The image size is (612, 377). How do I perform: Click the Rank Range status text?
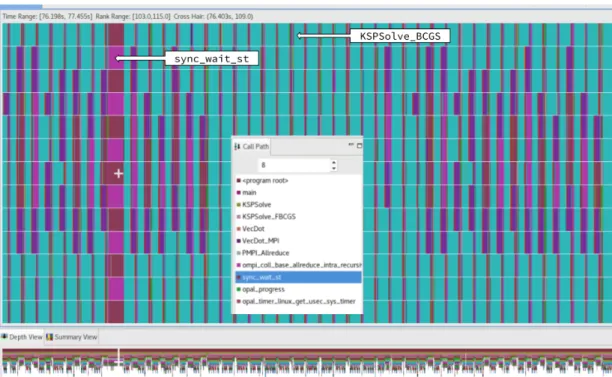coord(133,16)
